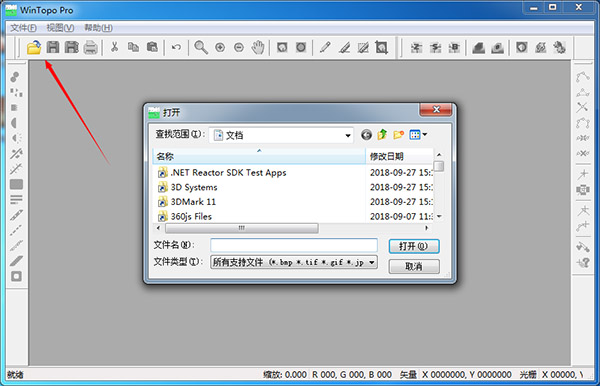Click the hollow-square icon in the left toolbar
This screenshot has width=600, height=386.
tap(16, 276)
